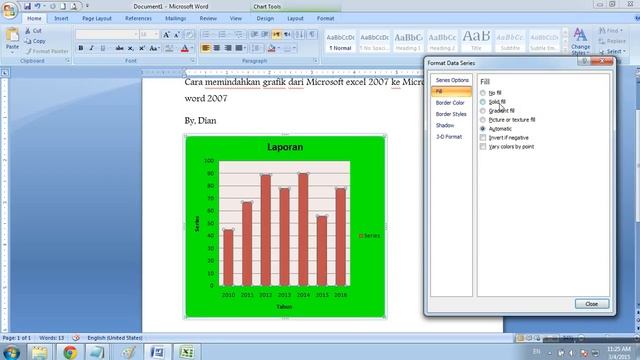This screenshot has height=360, width=640.
Task: Apply strikethrough formatting
Action: click(x=119, y=48)
